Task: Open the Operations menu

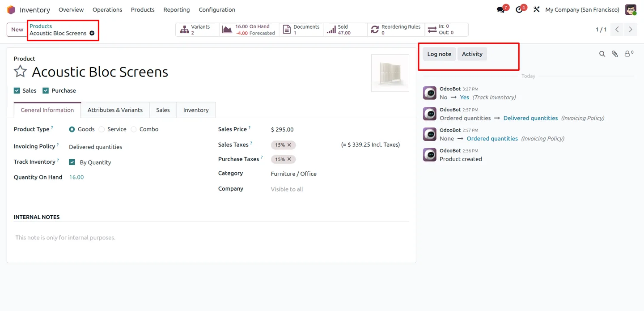Action: 107,10
